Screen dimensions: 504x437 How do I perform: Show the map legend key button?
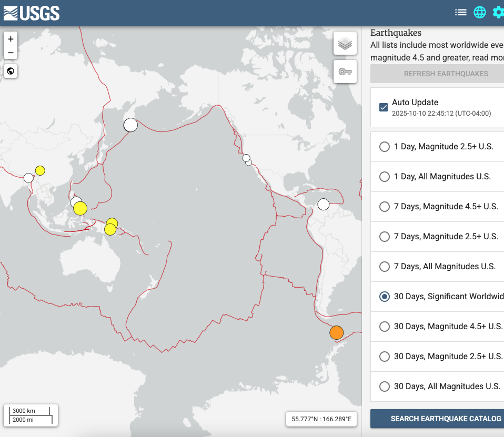pos(345,72)
